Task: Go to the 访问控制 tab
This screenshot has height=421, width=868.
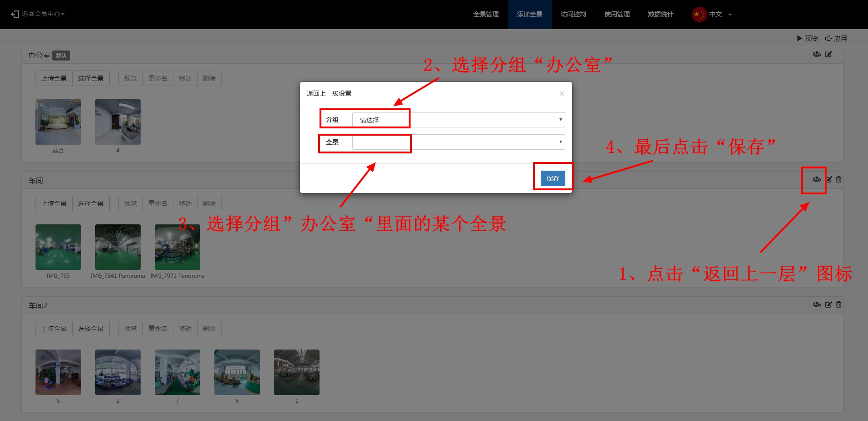Action: (x=573, y=14)
